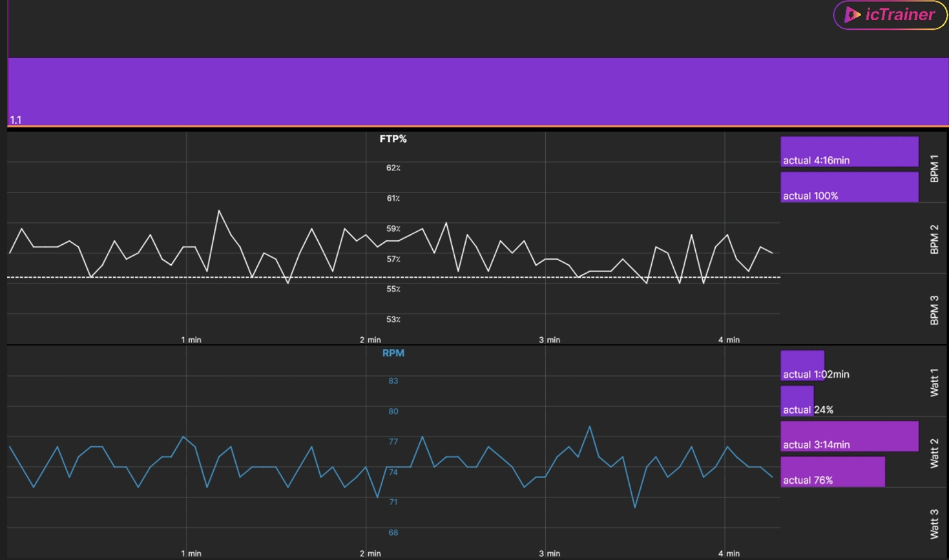Click '3 min' on FTP% chart axis
949x560 pixels.
549,340
